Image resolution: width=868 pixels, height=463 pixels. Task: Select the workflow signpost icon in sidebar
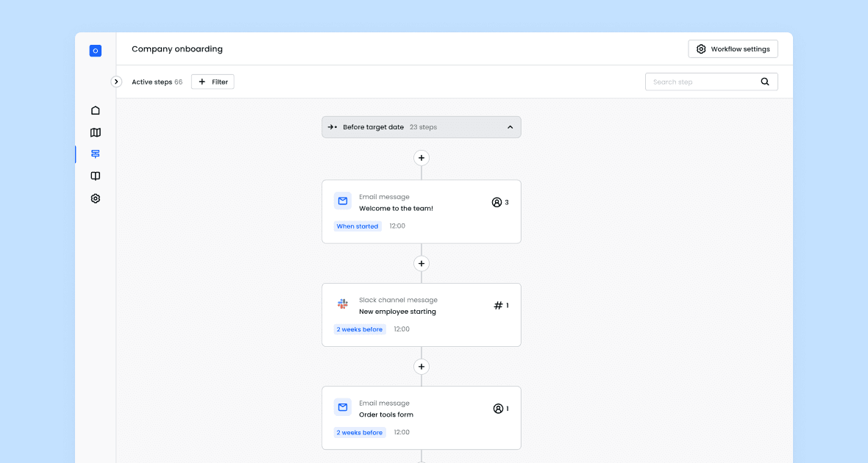point(95,154)
